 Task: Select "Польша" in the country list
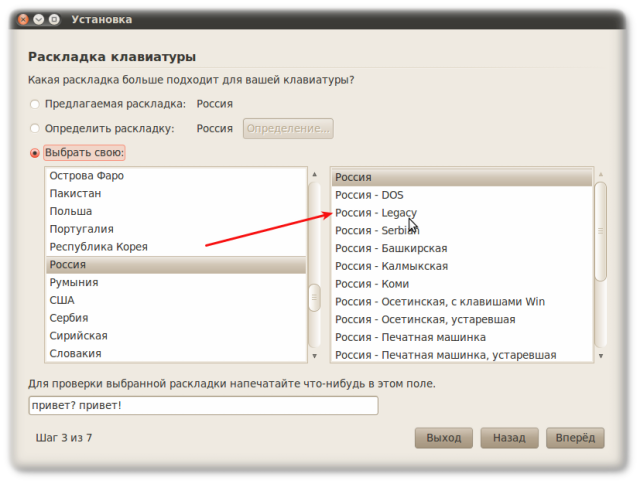[x=71, y=212]
